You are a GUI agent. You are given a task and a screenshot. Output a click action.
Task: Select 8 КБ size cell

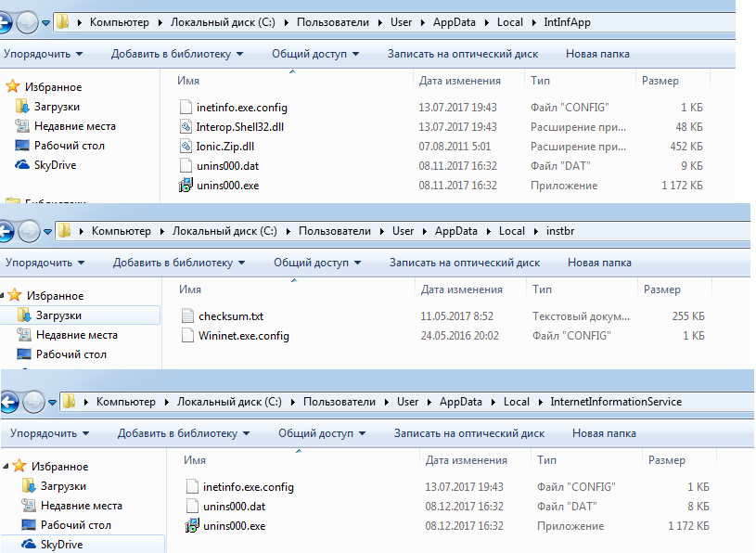click(x=698, y=507)
